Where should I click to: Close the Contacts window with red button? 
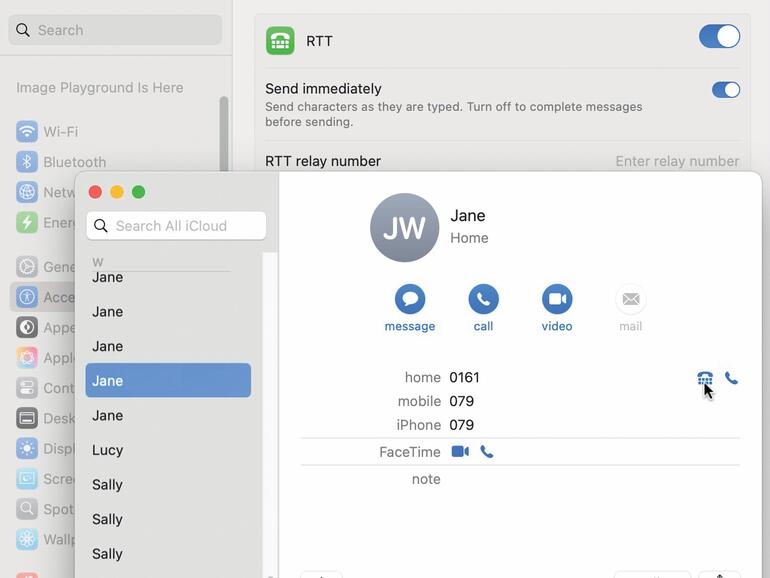(x=95, y=192)
